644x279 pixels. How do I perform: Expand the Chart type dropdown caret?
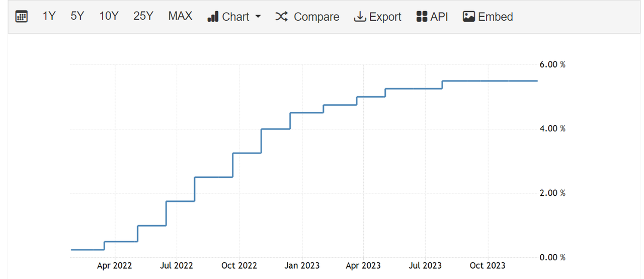point(258,17)
